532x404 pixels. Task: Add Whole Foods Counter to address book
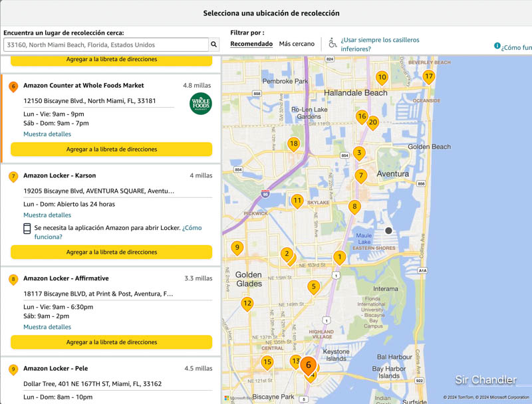[x=111, y=150]
